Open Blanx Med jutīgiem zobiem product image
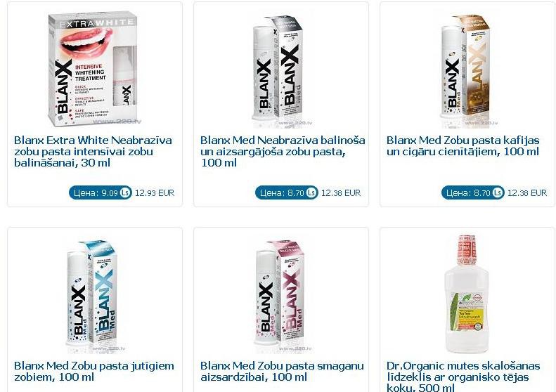556x392 pixels. coord(94,296)
